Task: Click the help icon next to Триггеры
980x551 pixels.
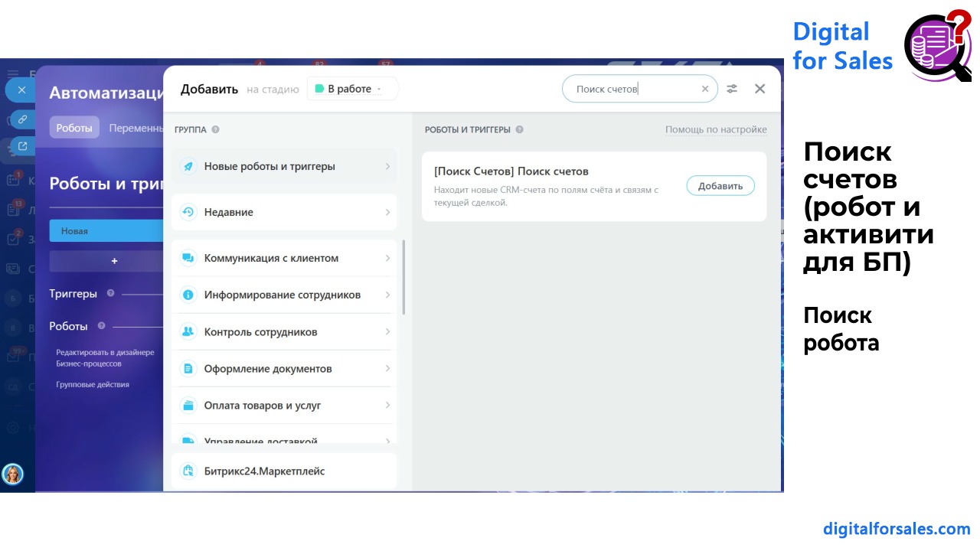Action: [111, 293]
